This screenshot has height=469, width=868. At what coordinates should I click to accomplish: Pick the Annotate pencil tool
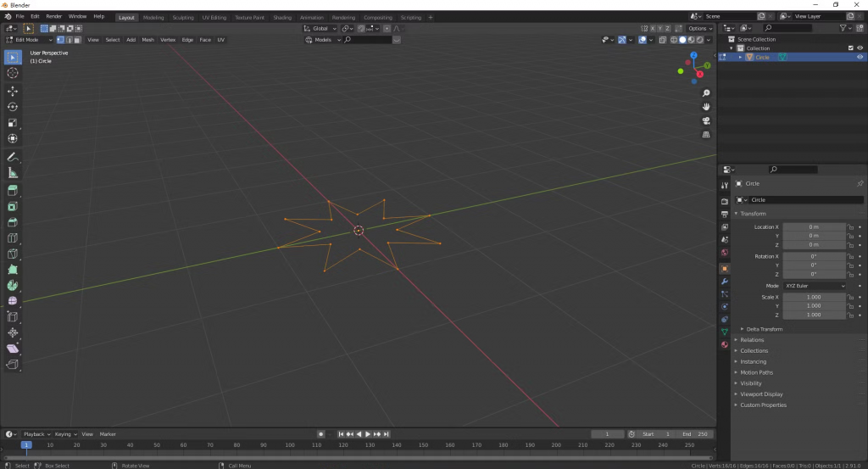pyautogui.click(x=13, y=157)
